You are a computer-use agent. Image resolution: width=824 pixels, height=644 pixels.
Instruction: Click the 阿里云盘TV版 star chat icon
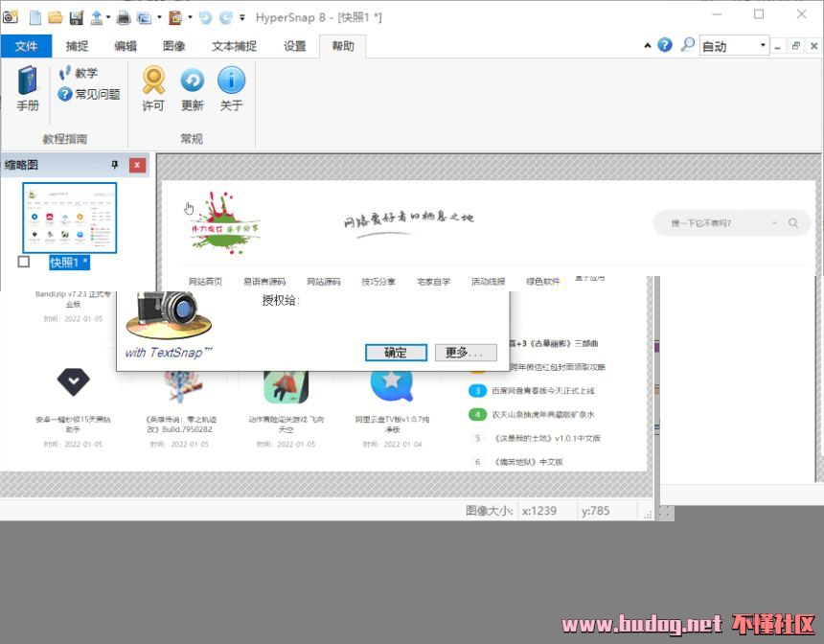[x=392, y=386]
